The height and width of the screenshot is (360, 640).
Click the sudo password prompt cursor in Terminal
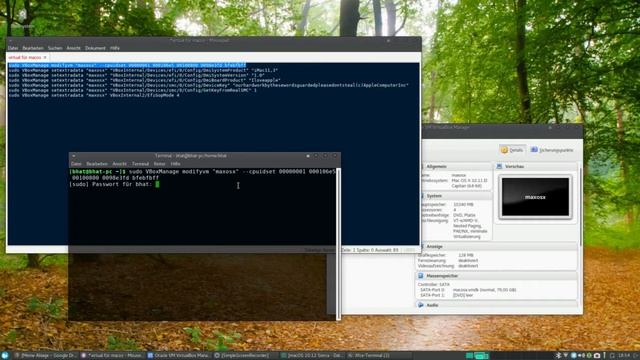tap(158, 184)
